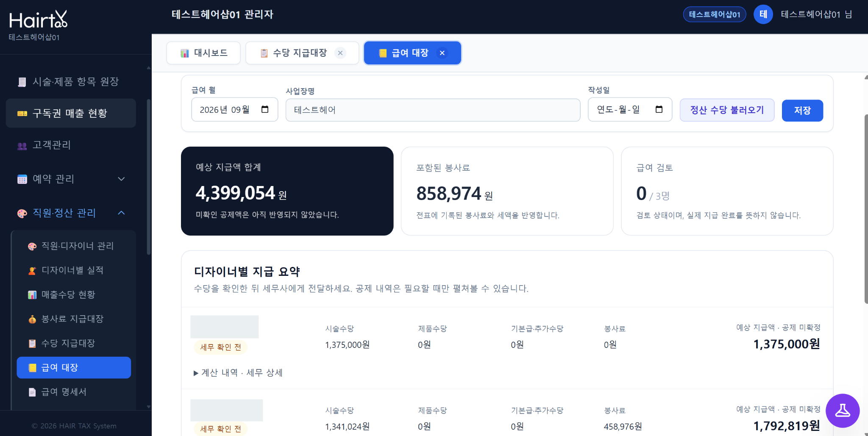The height and width of the screenshot is (436, 868).
Task: Click the 정산 수당 불러오기 button
Action: click(x=727, y=110)
